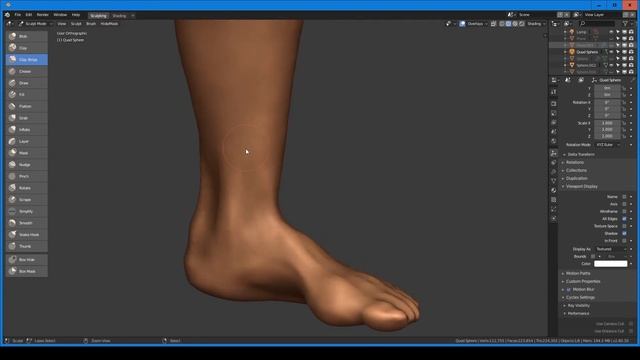The height and width of the screenshot is (360, 640).
Task: Select the Snake Hook brush
Action: (27, 235)
